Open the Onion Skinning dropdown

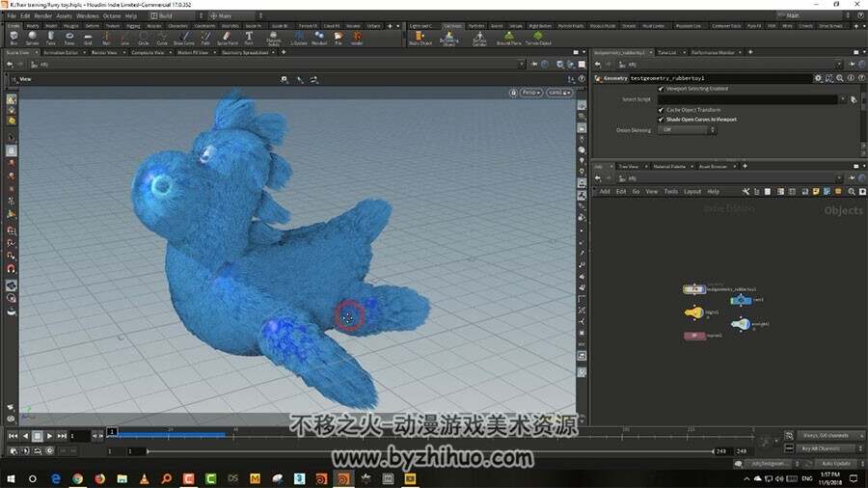[x=687, y=130]
